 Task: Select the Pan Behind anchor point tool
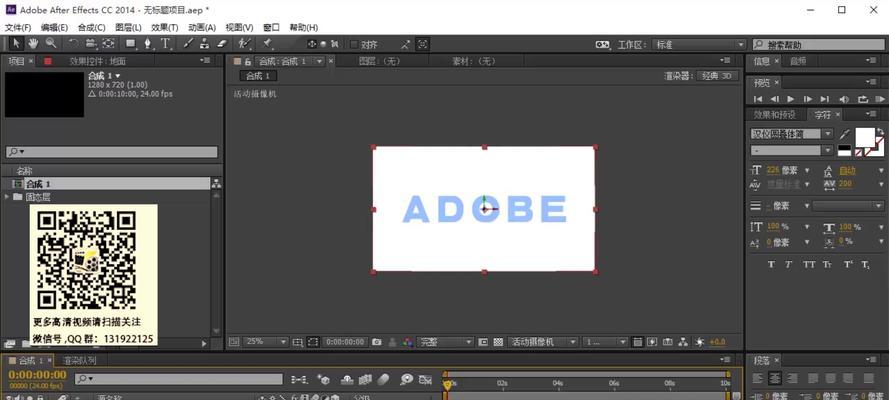(108, 44)
